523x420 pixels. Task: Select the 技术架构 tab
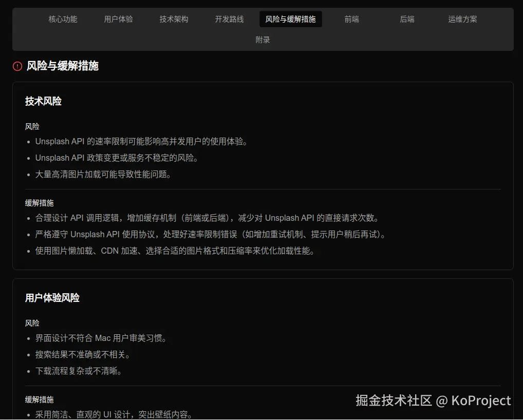[174, 19]
